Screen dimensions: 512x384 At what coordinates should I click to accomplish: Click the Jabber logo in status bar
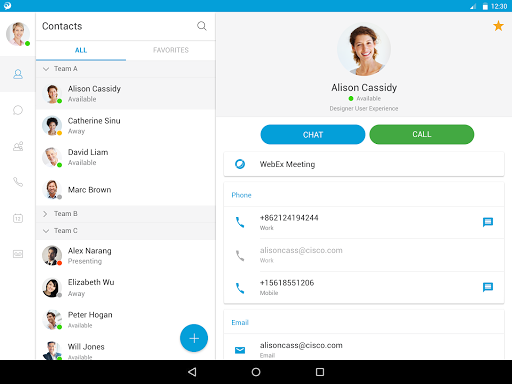tap(7, 6)
